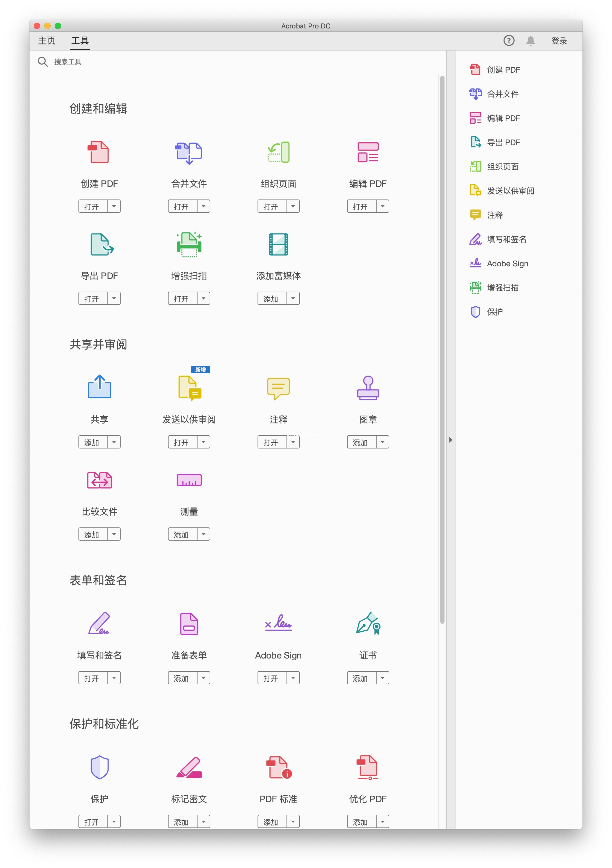
Task: Expand dropdown arrow under 共享
Action: [x=114, y=442]
